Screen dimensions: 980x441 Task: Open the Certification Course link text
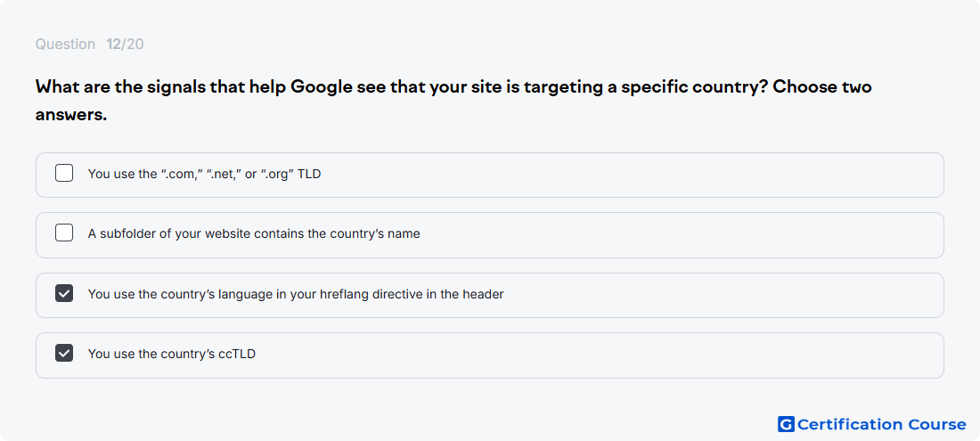pos(881,425)
